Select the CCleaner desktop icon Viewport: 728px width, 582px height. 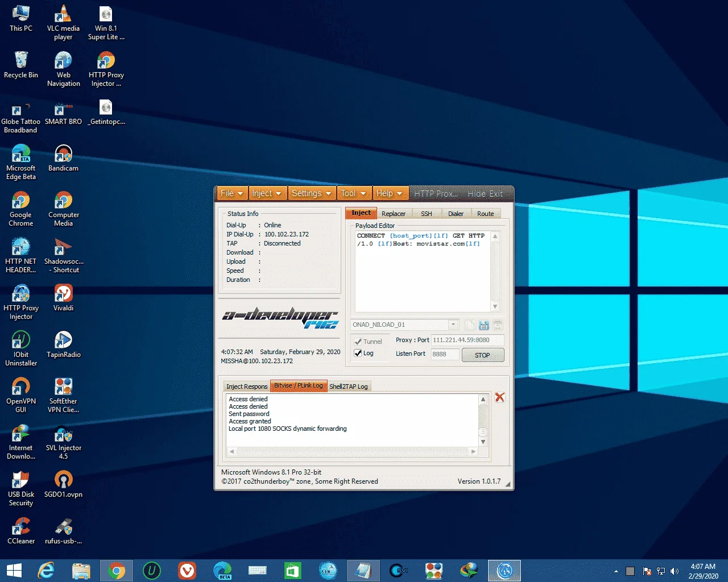tap(21, 531)
